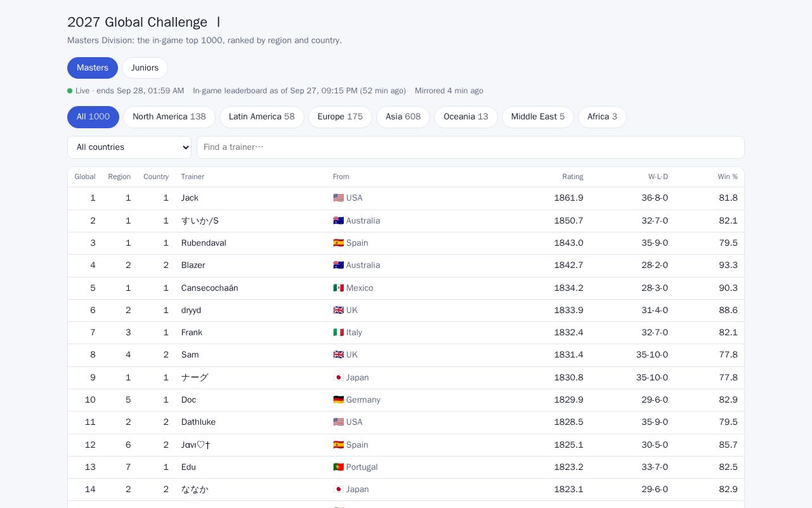Click the Germany flag icon
This screenshot has width=812, height=508.
pyautogui.click(x=338, y=400)
